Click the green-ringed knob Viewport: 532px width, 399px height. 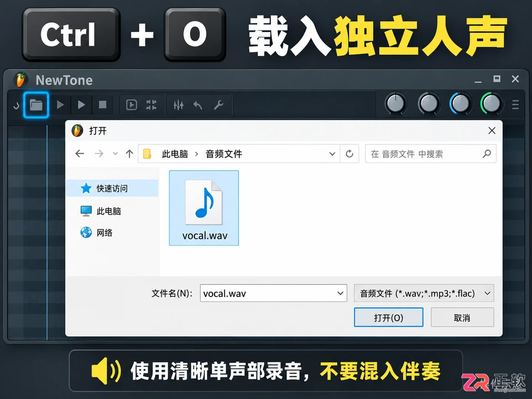click(491, 104)
